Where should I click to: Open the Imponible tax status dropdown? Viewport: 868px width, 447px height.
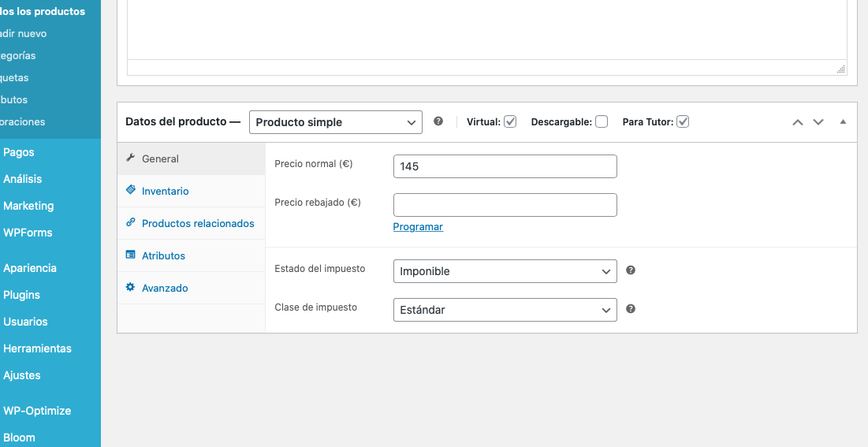(505, 271)
